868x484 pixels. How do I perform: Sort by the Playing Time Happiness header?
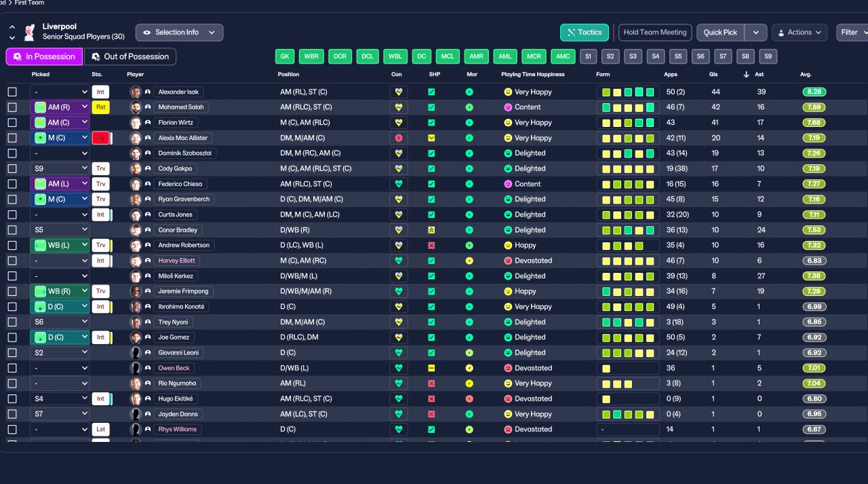pos(533,75)
